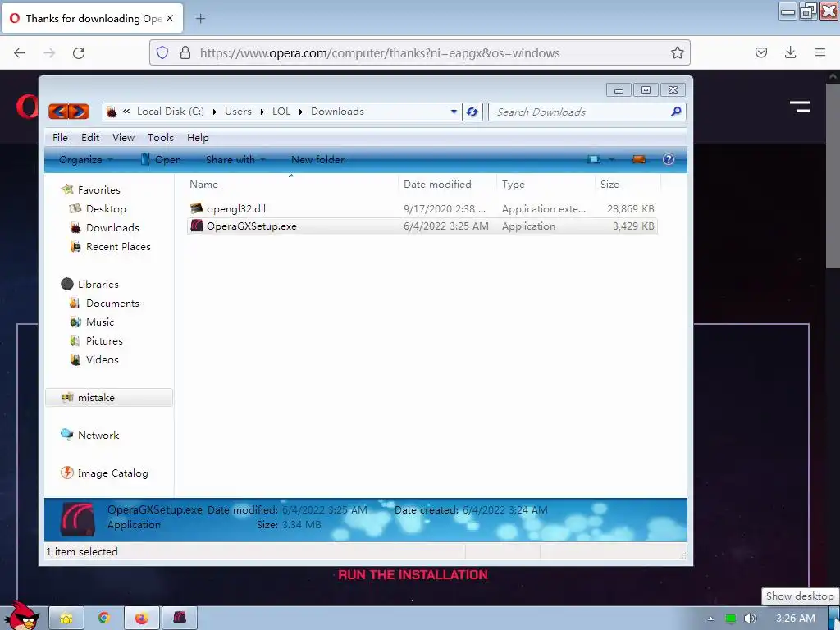Viewport: 840px width, 630px height.
Task: Click the Firefox tracking protection shield icon
Action: 162,52
